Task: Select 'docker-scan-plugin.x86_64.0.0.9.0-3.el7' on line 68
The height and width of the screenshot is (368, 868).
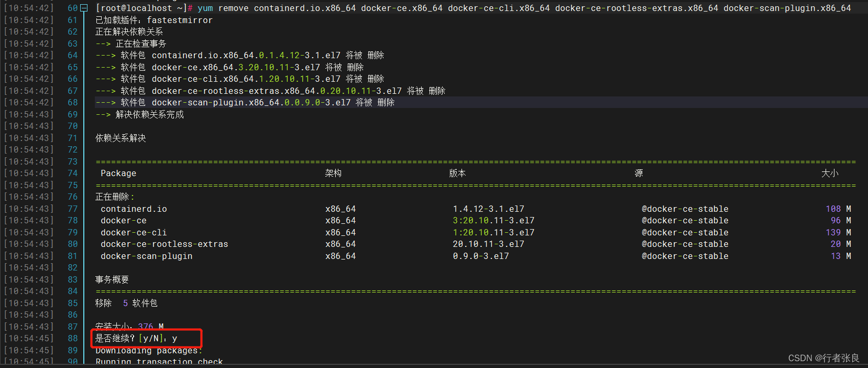Action: click(x=251, y=103)
